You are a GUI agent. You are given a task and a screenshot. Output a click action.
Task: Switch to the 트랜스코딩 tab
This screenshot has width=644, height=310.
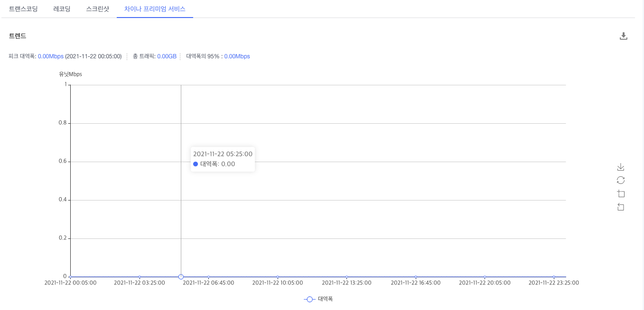pos(23,9)
